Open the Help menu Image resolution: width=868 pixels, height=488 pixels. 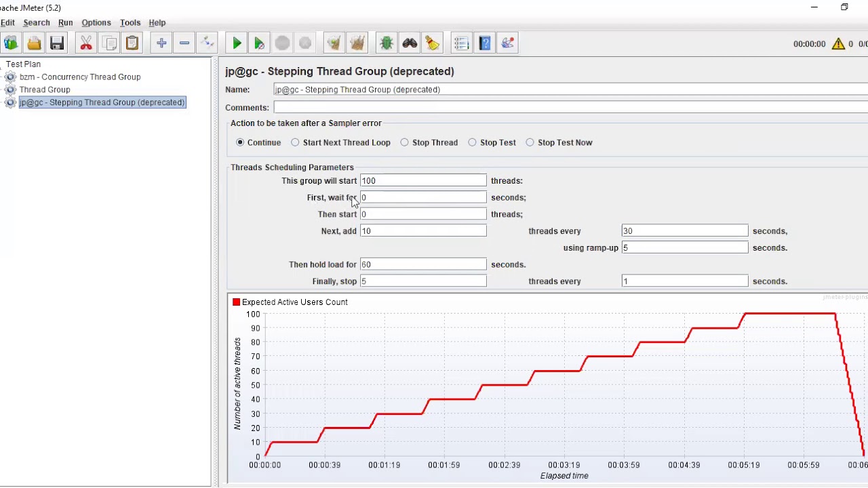point(157,22)
